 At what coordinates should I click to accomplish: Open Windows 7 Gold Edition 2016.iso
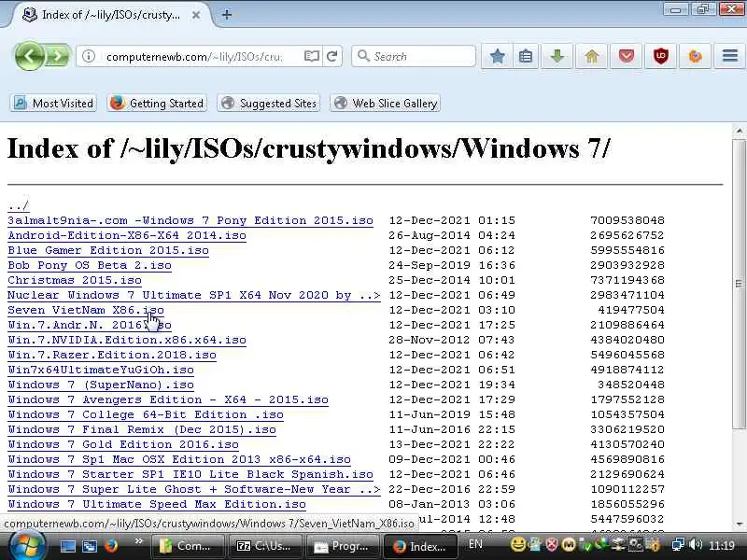click(x=123, y=445)
